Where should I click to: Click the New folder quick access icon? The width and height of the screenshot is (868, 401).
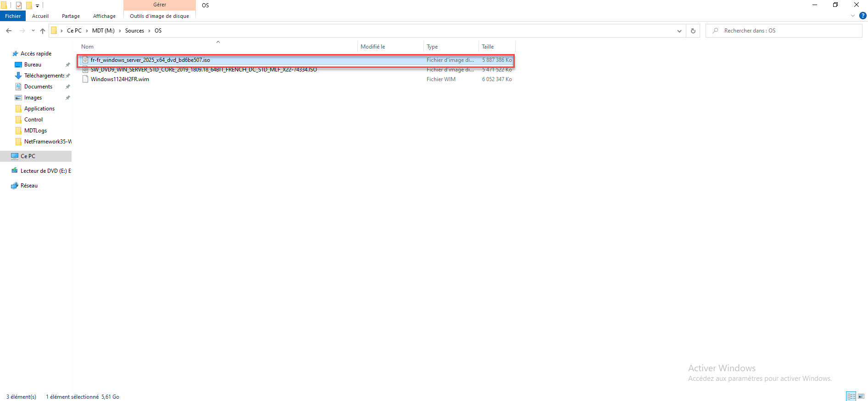click(29, 5)
